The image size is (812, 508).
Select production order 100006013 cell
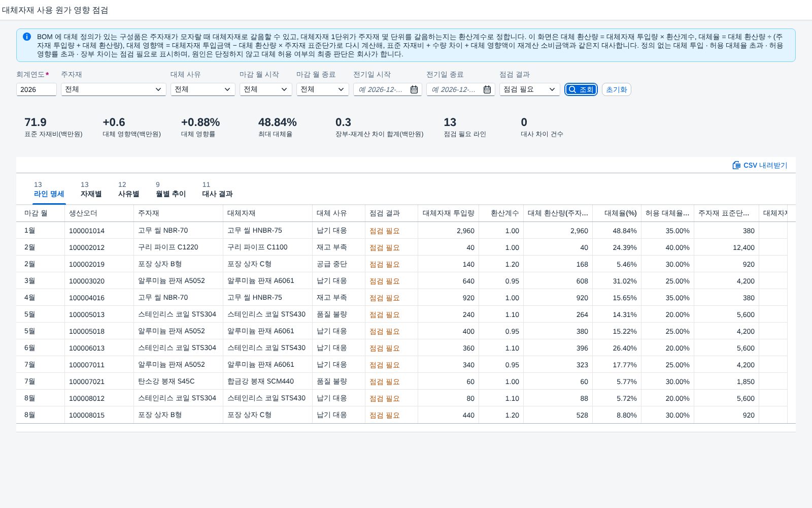[99, 348]
